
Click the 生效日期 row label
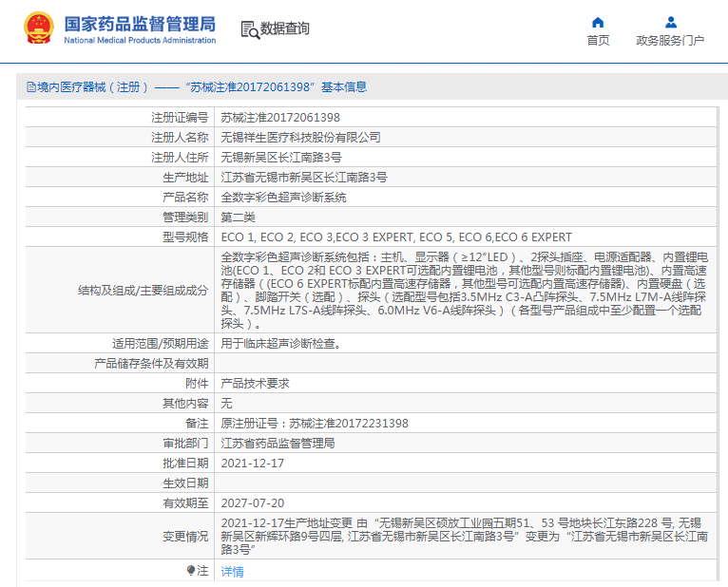pos(185,483)
